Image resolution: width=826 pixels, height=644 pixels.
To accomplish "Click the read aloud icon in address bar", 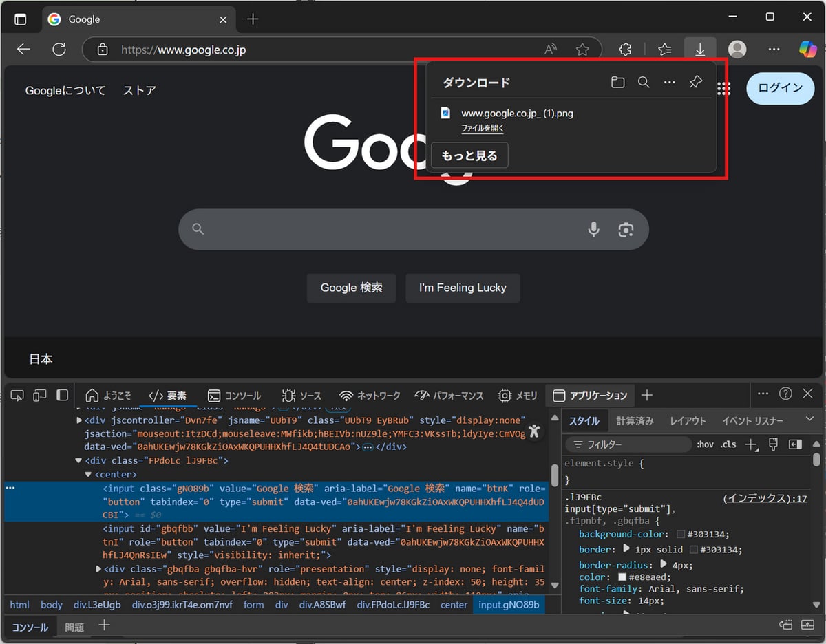I will pyautogui.click(x=551, y=50).
